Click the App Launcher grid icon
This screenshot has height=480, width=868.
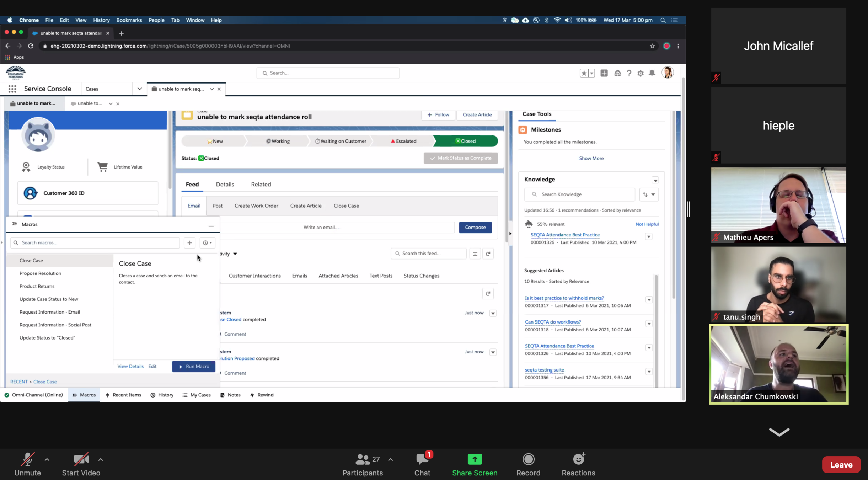[12, 89]
